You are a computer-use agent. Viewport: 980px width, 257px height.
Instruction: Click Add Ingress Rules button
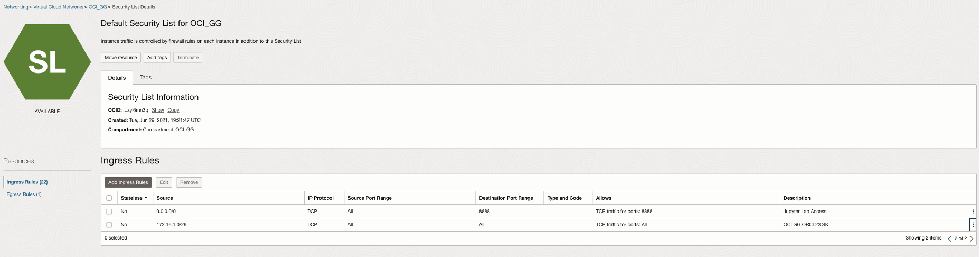128,182
